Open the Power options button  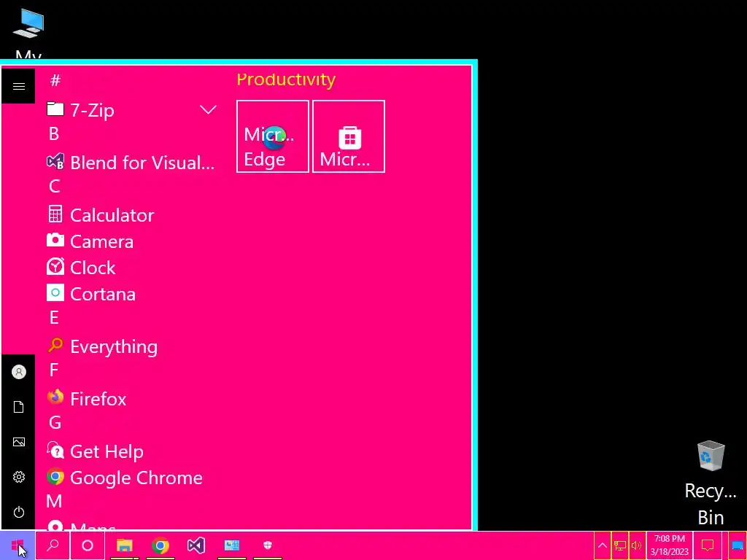[18, 512]
